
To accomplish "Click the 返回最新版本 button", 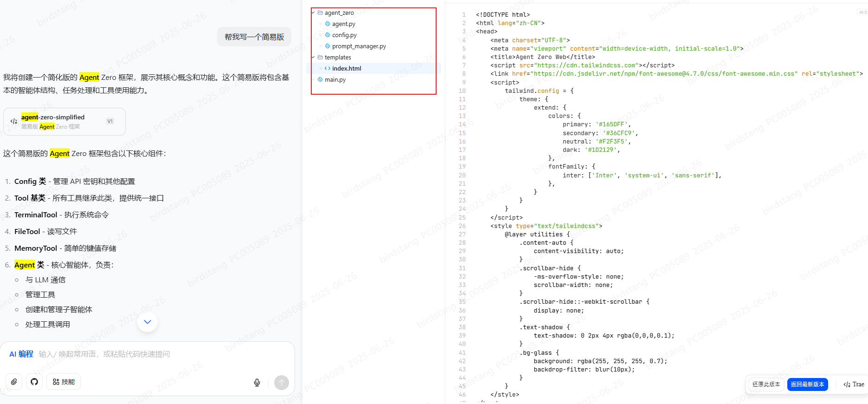I will 807,384.
